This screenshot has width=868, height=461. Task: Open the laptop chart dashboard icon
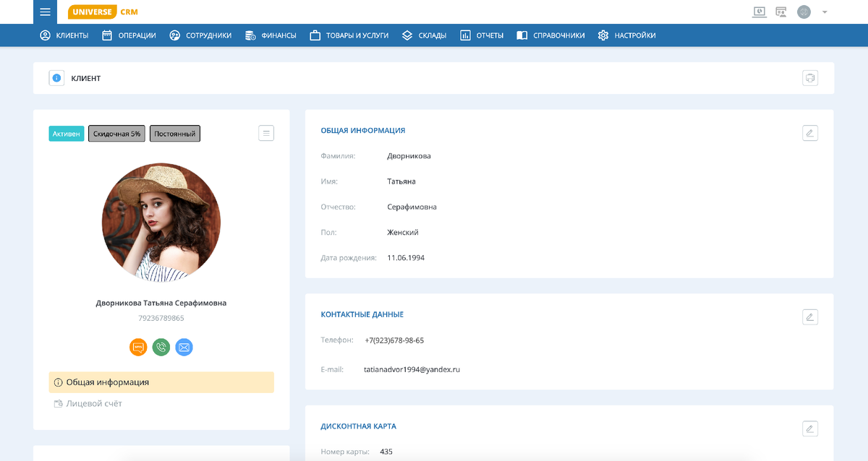759,12
